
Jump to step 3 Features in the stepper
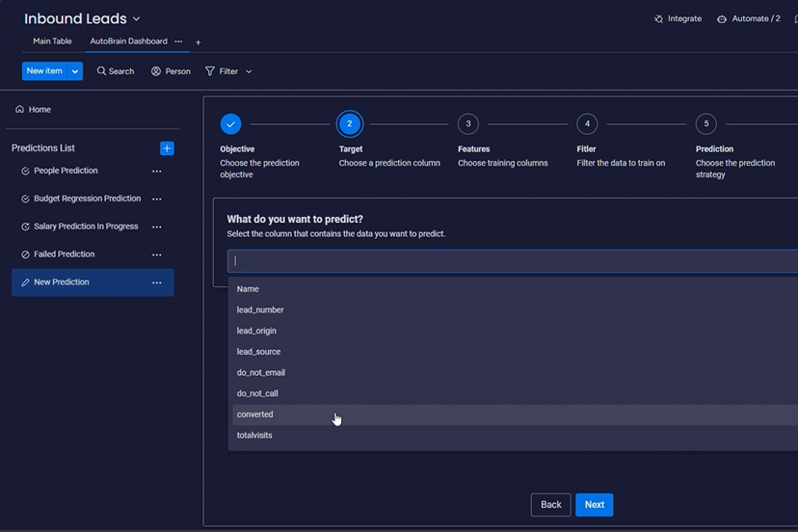coord(467,123)
